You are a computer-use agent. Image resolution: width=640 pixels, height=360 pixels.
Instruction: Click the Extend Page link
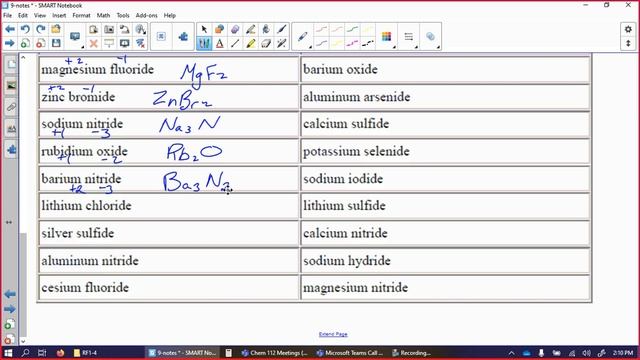point(333,334)
